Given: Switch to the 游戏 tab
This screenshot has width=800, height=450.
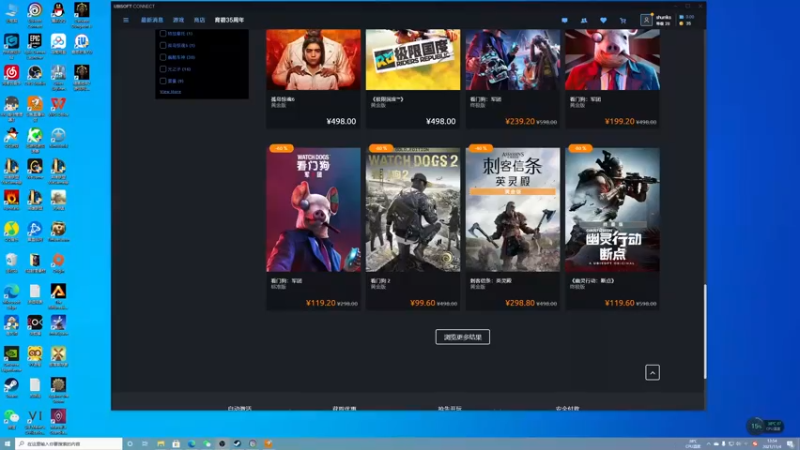Looking at the screenshot, I should (178, 20).
